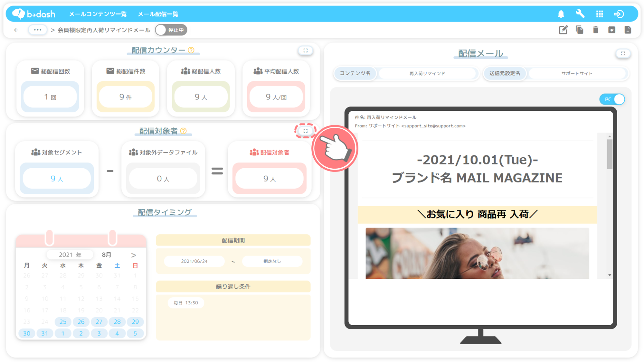Click the サポートサイト sender field
Image resolution: width=644 pixels, height=362 pixels.
coord(577,73)
